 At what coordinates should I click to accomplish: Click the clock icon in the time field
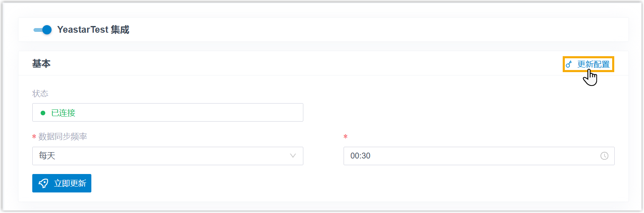(x=604, y=156)
